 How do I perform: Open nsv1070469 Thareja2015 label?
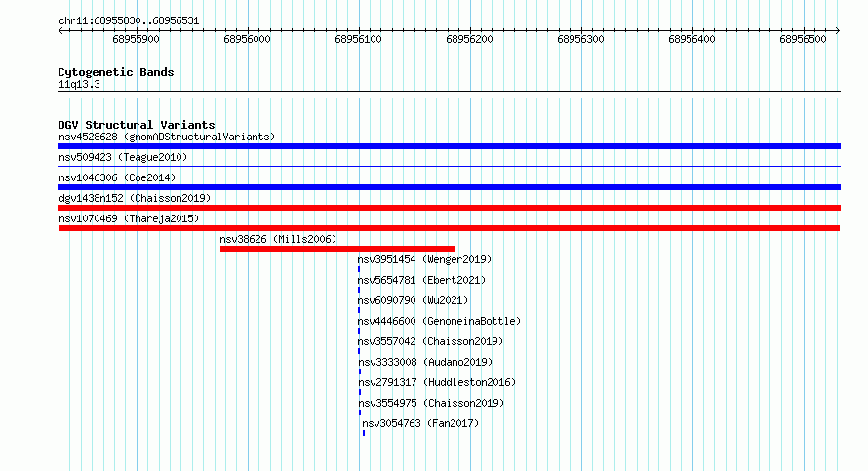click(x=129, y=218)
